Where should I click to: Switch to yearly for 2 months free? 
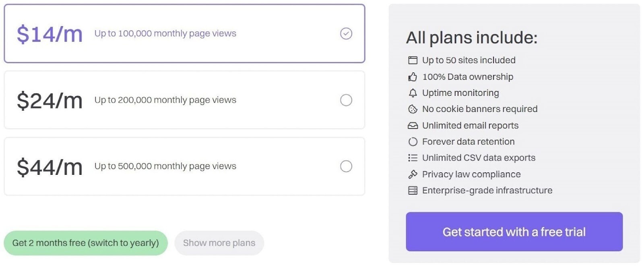tap(86, 243)
